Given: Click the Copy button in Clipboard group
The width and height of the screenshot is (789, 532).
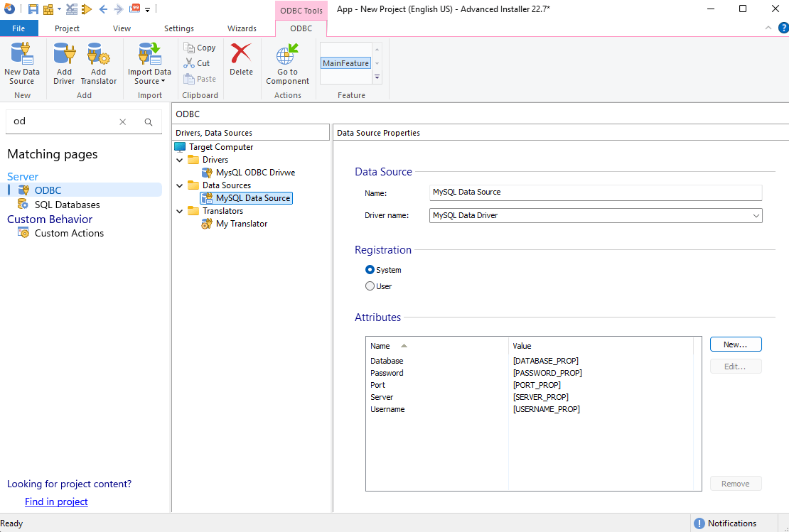Looking at the screenshot, I should [x=199, y=48].
